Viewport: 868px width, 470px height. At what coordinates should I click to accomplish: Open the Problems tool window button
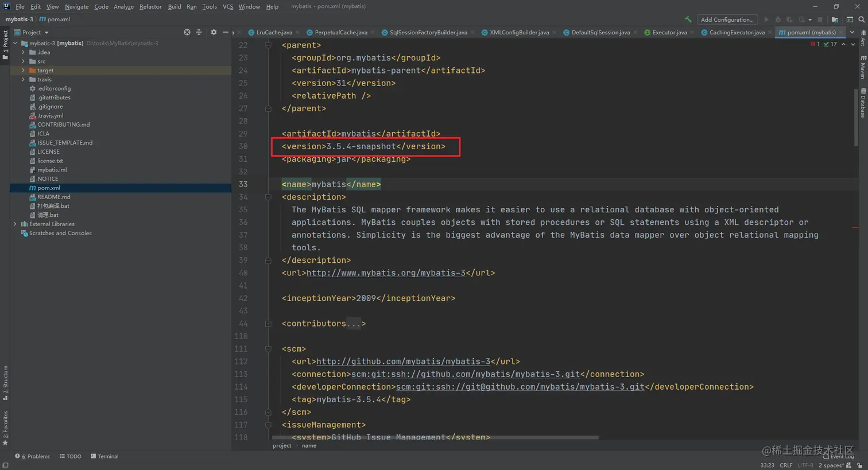[33, 456]
